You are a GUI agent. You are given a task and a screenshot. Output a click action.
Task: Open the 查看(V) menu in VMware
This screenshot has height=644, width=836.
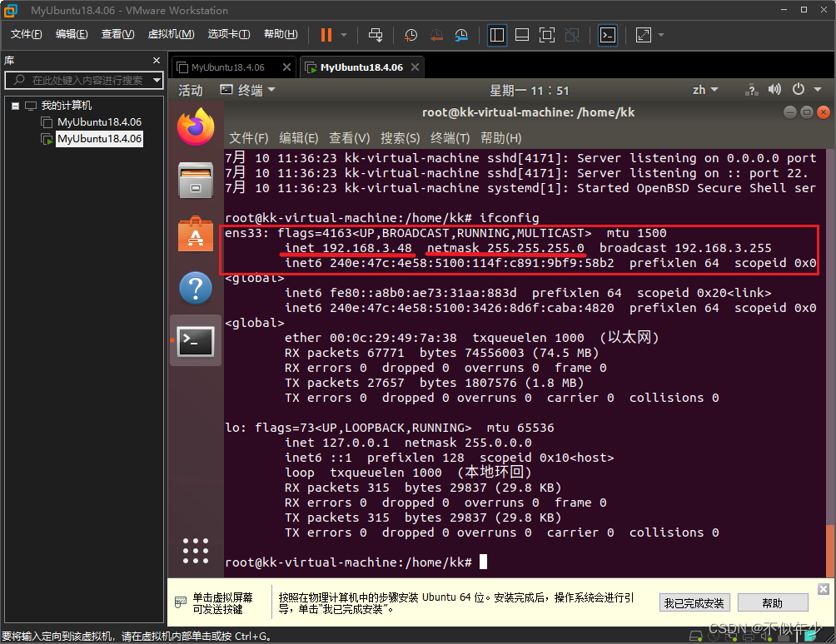(118, 34)
